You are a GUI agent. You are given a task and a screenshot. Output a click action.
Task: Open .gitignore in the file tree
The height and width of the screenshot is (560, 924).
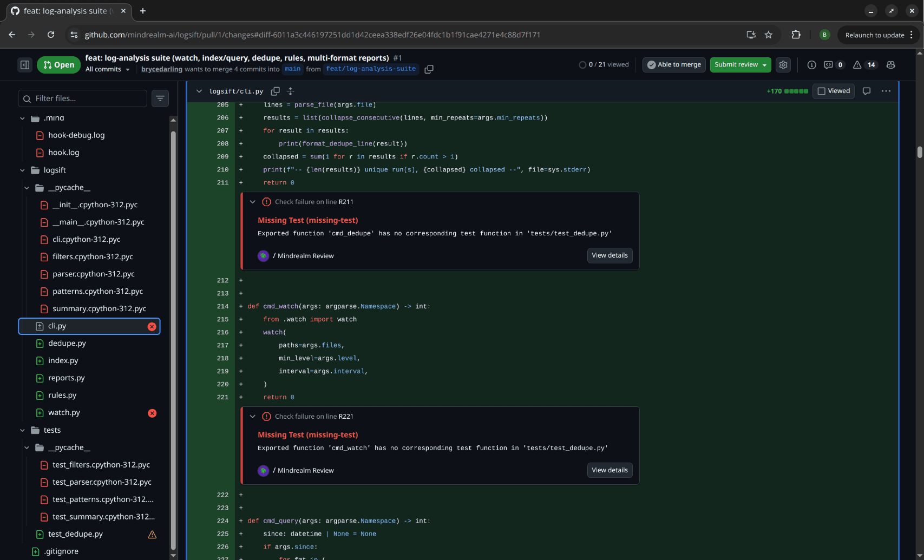point(61,552)
